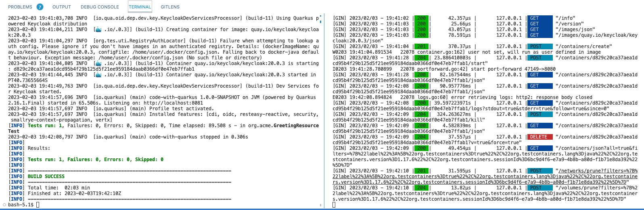Click the 324.263627ms latency value
Image resolution: width=644 pixels, height=210 pixels.
coord(454,114)
